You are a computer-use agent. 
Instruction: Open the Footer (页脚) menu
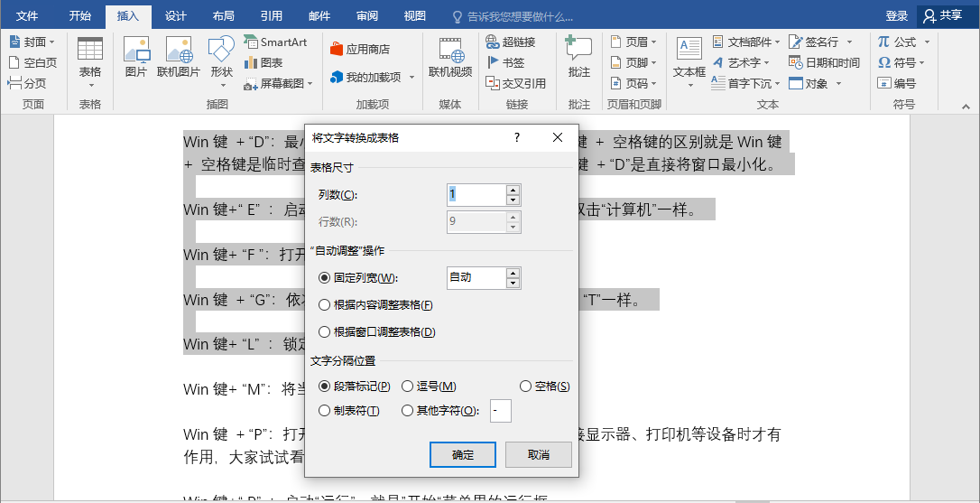(633, 62)
